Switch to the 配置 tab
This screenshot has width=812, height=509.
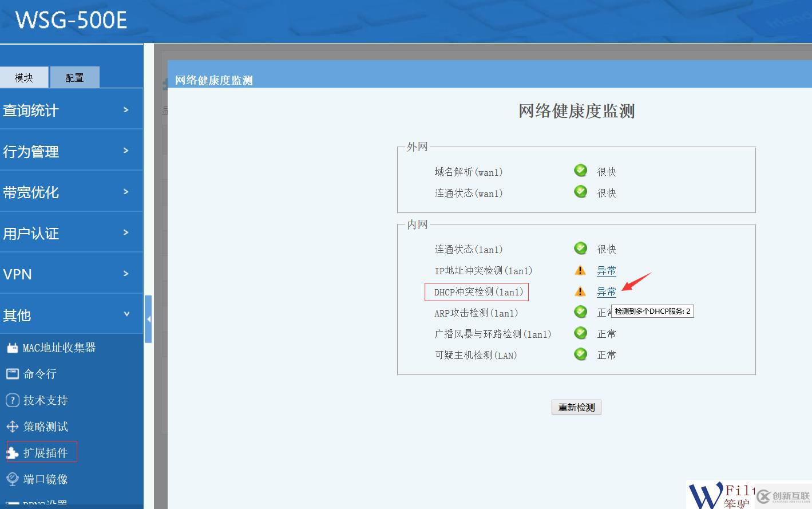[x=74, y=77]
